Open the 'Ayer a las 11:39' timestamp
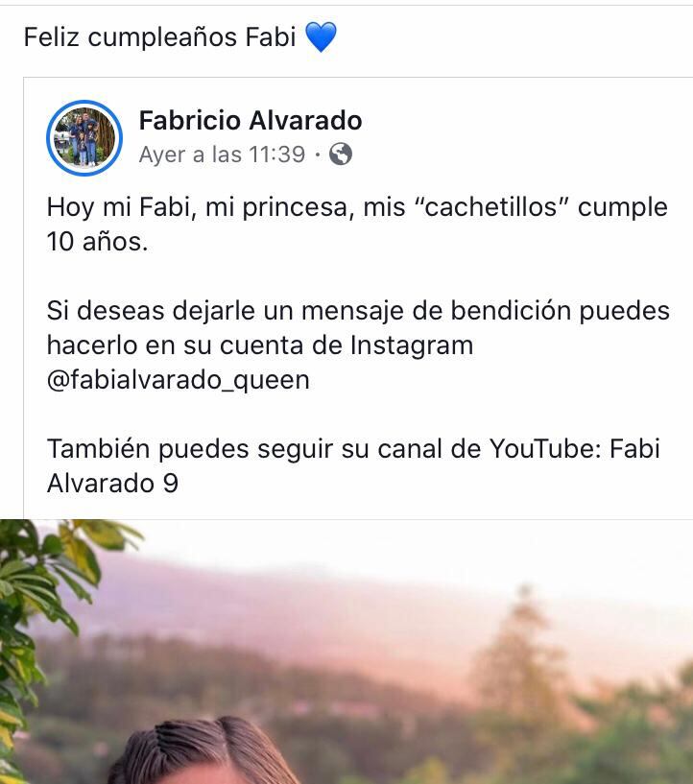 [222, 154]
